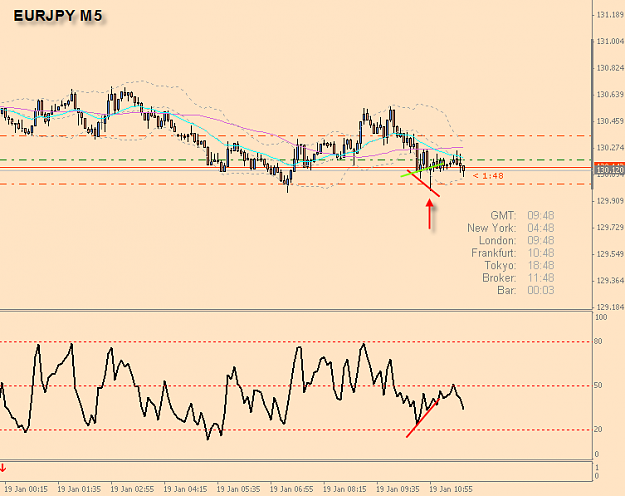Click the GMT time value 09:48

pos(541,216)
